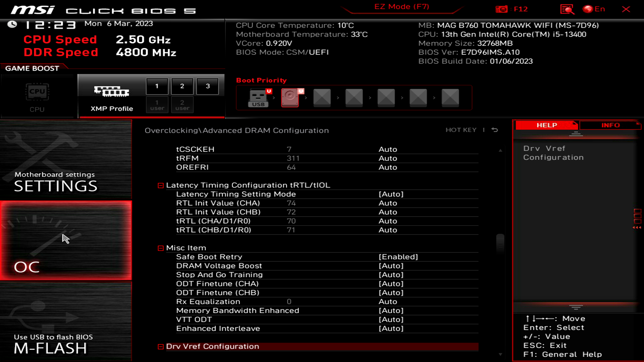Enable XMP profile 1

(157, 86)
